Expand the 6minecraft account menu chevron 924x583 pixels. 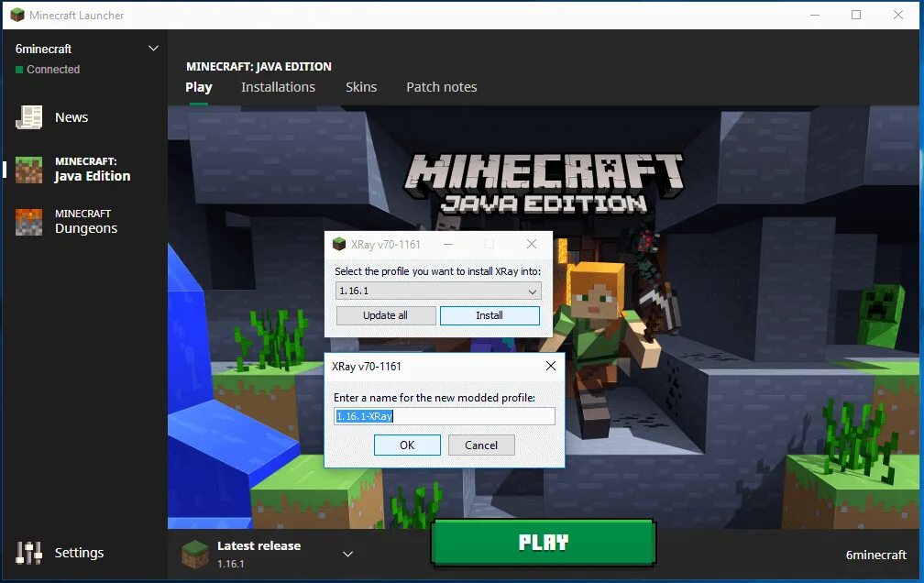click(153, 49)
